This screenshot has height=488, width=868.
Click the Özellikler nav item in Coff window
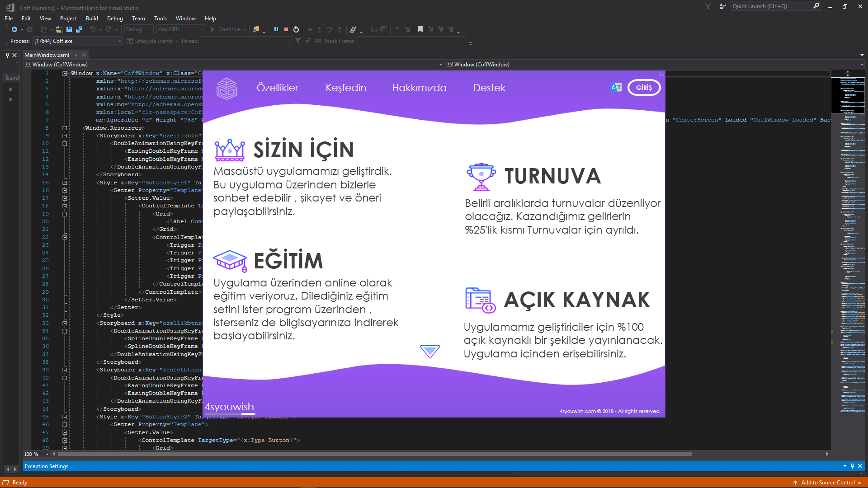coord(278,88)
